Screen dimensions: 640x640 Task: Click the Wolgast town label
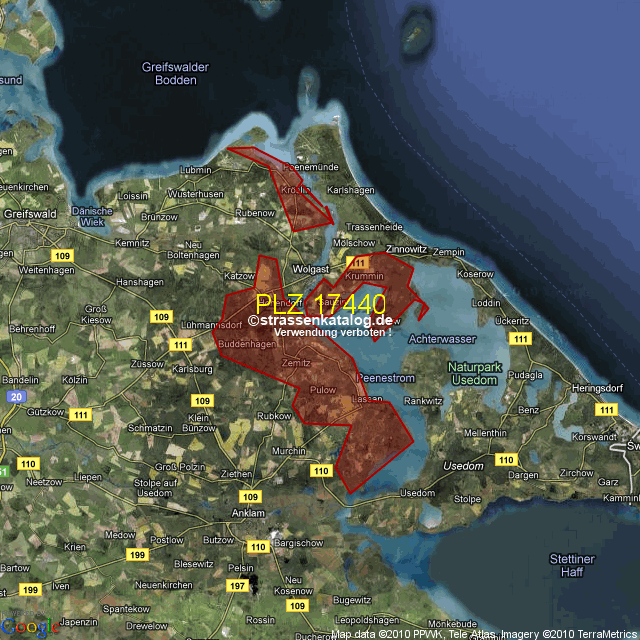310,269
